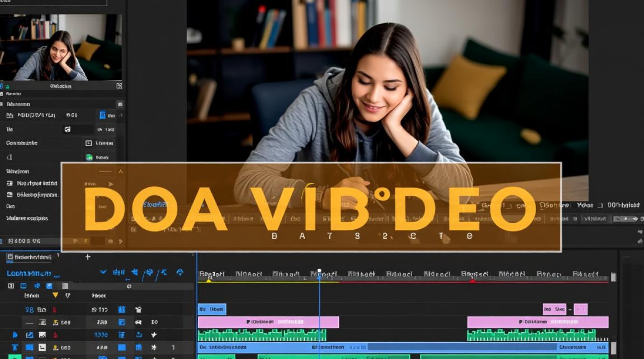The height and width of the screenshot is (359, 644).
Task: Click the white shirt-shaped icon in the top track header
Action: [x=138, y=310]
